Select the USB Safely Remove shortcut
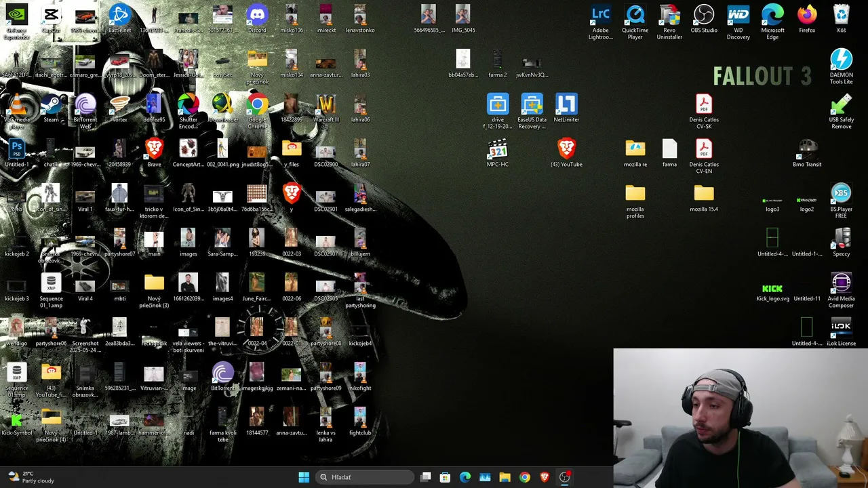868x488 pixels. point(841,112)
